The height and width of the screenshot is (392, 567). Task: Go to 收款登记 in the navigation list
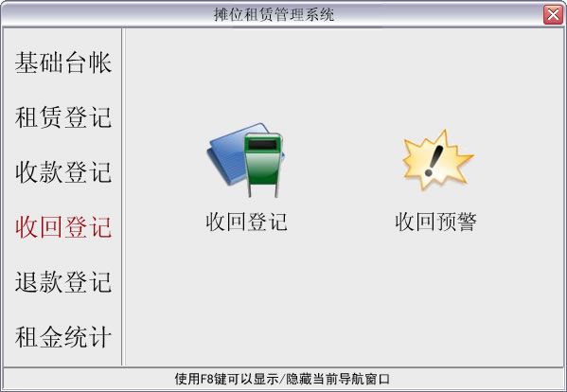[x=62, y=172]
